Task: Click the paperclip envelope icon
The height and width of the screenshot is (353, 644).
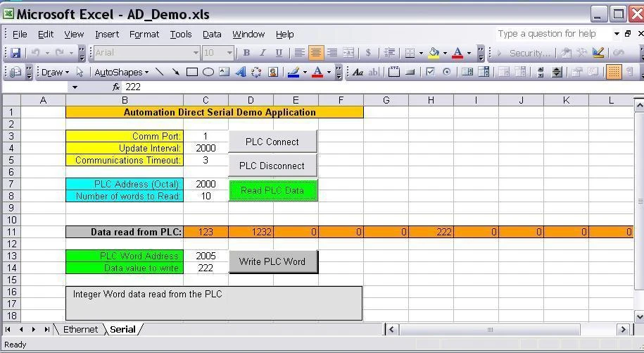Action: (x=15, y=73)
